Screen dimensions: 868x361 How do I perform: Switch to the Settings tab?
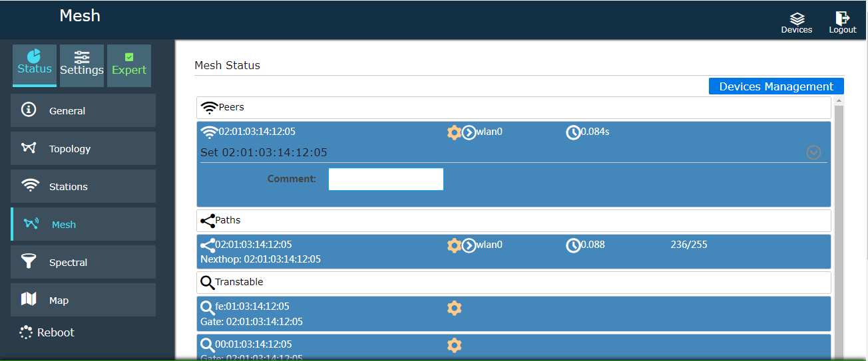coord(82,65)
